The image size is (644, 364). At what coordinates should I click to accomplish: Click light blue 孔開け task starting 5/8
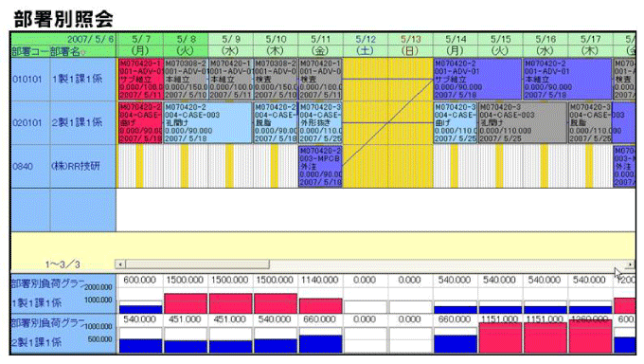(207, 122)
